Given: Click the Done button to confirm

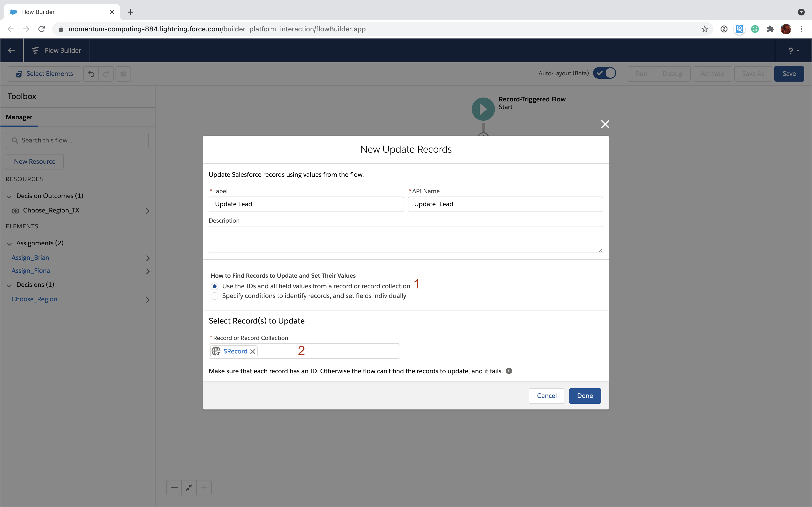Looking at the screenshot, I should pyautogui.click(x=585, y=395).
